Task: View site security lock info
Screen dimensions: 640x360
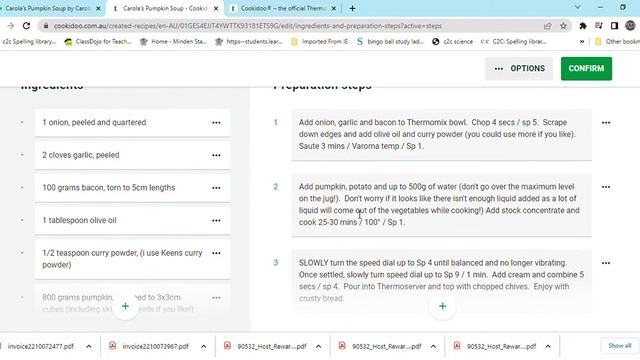Action: pyautogui.click(x=46, y=26)
